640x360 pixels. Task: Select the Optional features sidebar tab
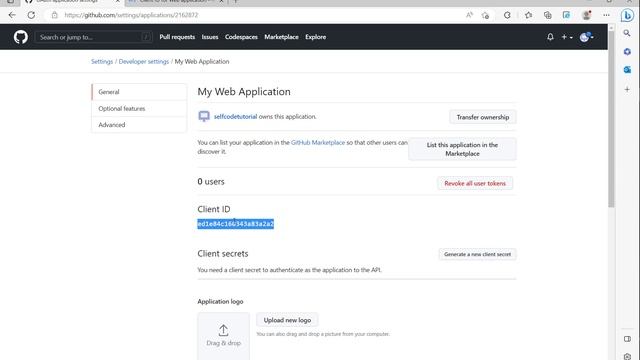pyautogui.click(x=139, y=109)
